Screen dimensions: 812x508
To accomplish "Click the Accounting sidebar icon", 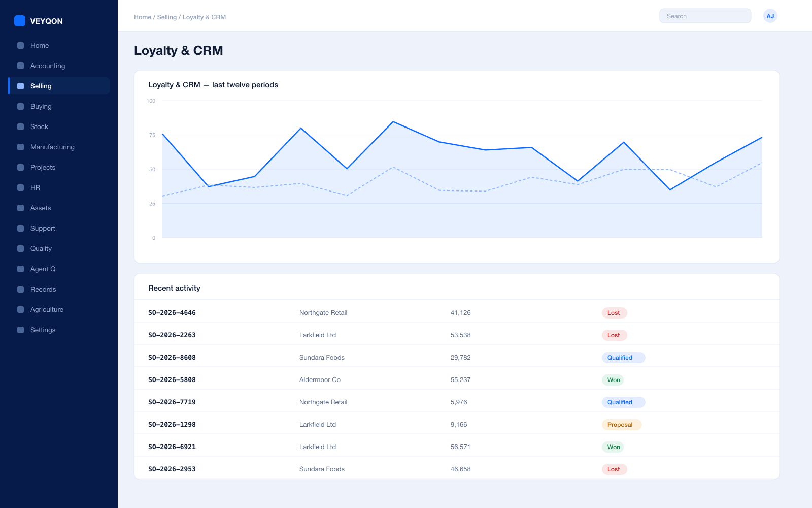I will (20, 66).
